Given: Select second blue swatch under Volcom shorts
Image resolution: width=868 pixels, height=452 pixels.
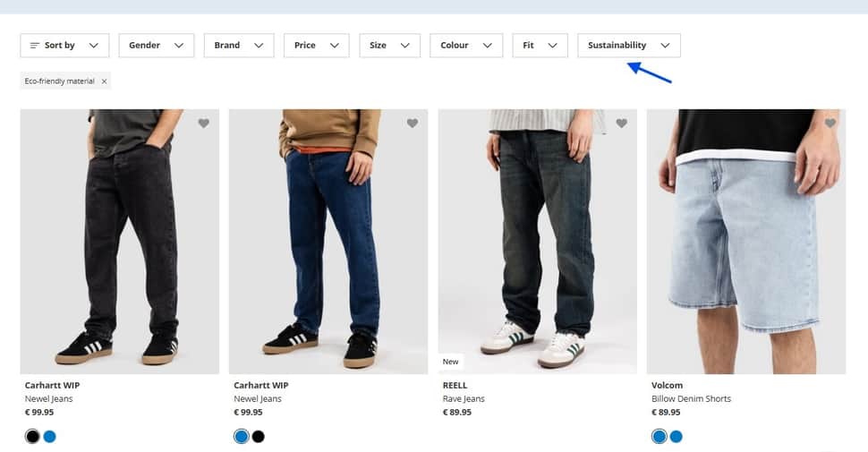Looking at the screenshot, I should click(676, 437).
